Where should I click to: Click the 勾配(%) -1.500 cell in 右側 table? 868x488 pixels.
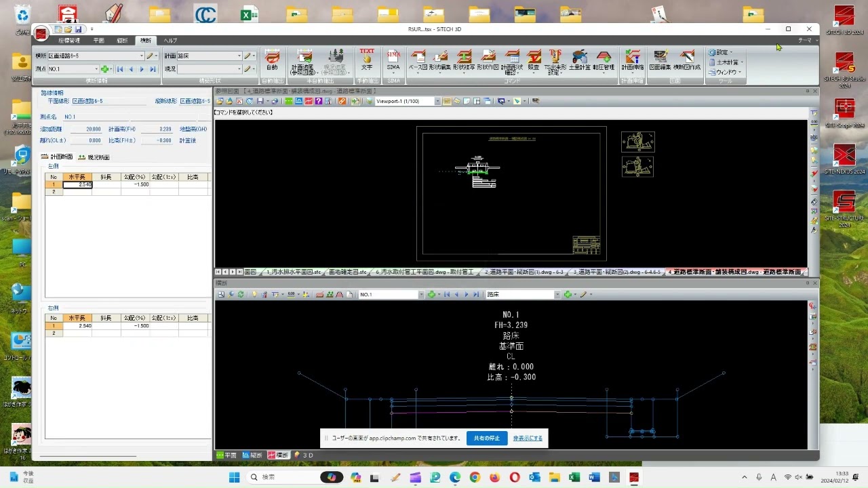[x=136, y=326]
